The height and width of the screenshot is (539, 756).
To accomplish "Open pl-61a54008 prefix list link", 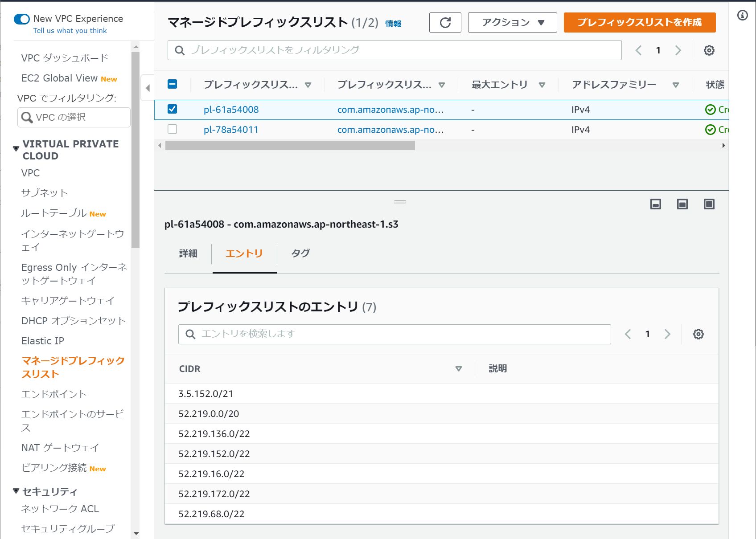I will coord(231,110).
